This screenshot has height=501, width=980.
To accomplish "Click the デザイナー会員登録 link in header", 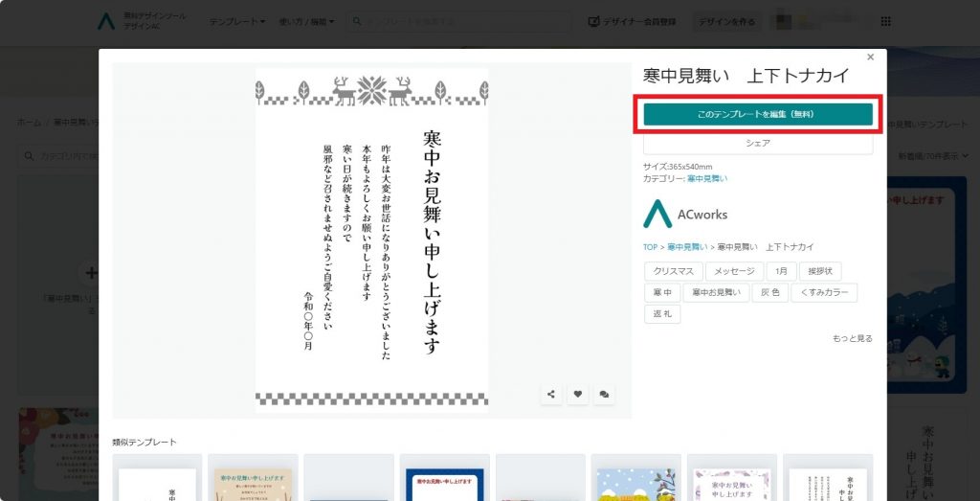I will [x=632, y=22].
